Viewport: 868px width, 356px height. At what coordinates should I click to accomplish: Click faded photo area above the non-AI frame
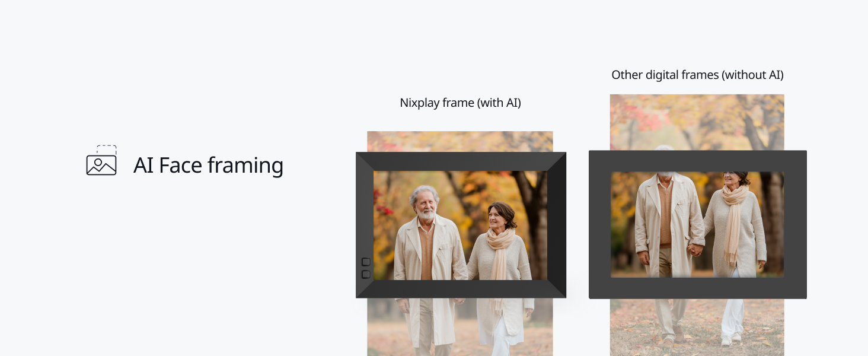click(x=697, y=122)
